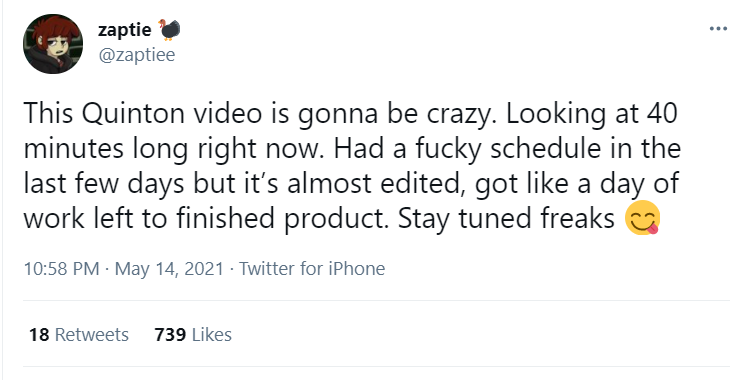751x380 pixels.
Task: Select the word Quinton in the tweet
Action: tap(133, 114)
